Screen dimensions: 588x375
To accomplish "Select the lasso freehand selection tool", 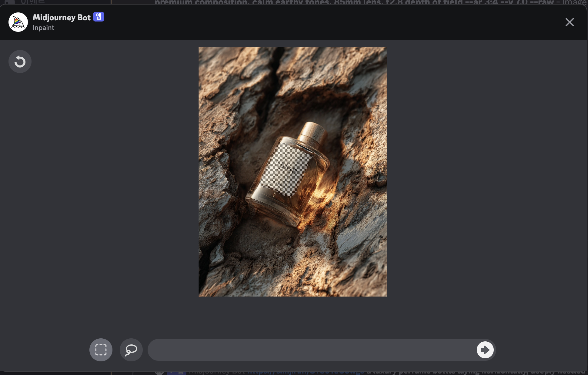I will 131,350.
